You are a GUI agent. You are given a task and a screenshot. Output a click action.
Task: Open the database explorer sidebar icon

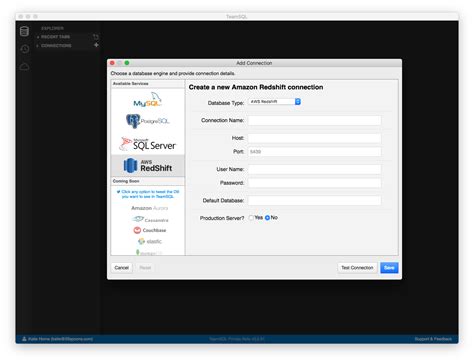(x=24, y=31)
